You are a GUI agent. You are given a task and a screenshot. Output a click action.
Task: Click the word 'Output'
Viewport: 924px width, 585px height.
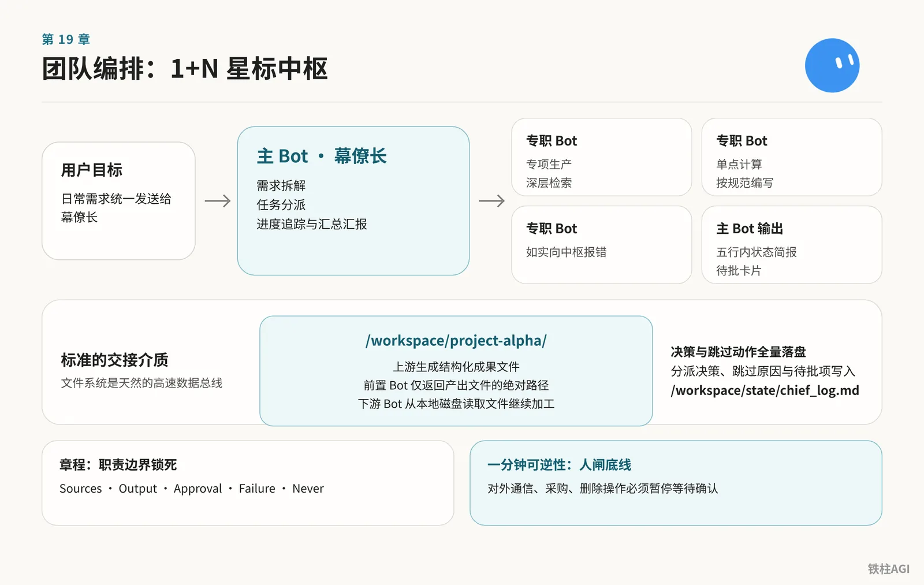click(x=137, y=489)
